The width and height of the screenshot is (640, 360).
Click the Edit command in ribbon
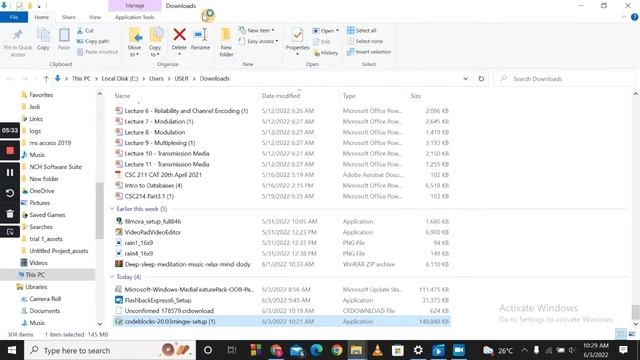[322, 42]
